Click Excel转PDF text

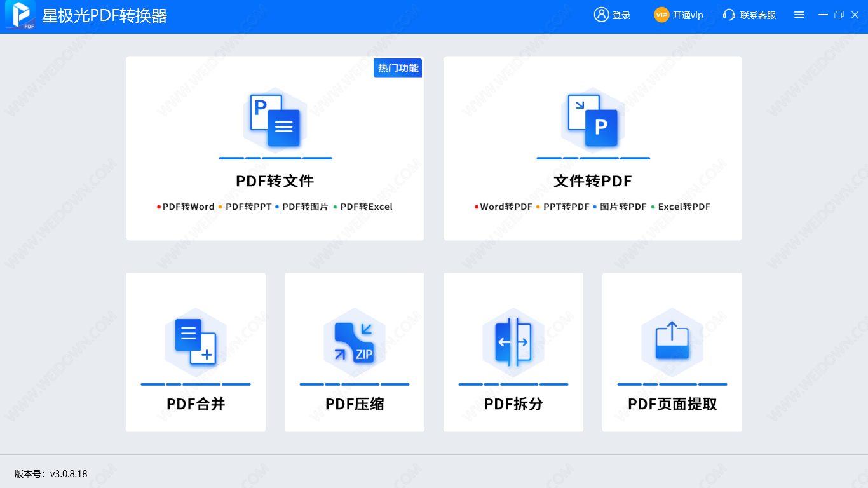click(x=684, y=207)
